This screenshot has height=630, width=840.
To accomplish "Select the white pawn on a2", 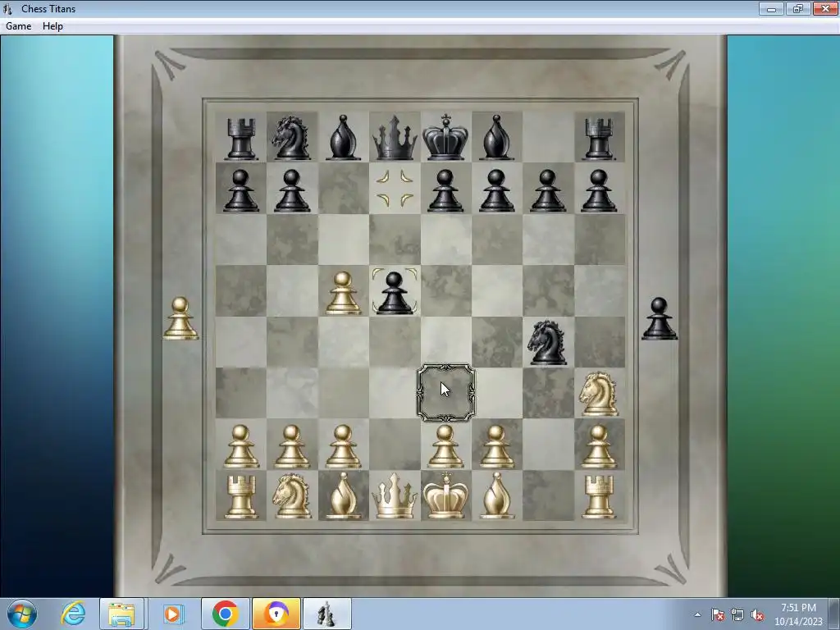I will [x=241, y=446].
